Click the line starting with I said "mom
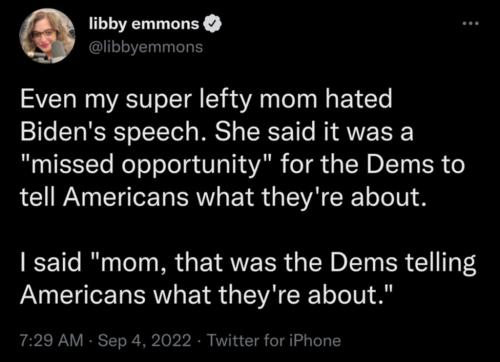Image resolution: width=500 pixels, height=362 pixels. click(x=248, y=263)
